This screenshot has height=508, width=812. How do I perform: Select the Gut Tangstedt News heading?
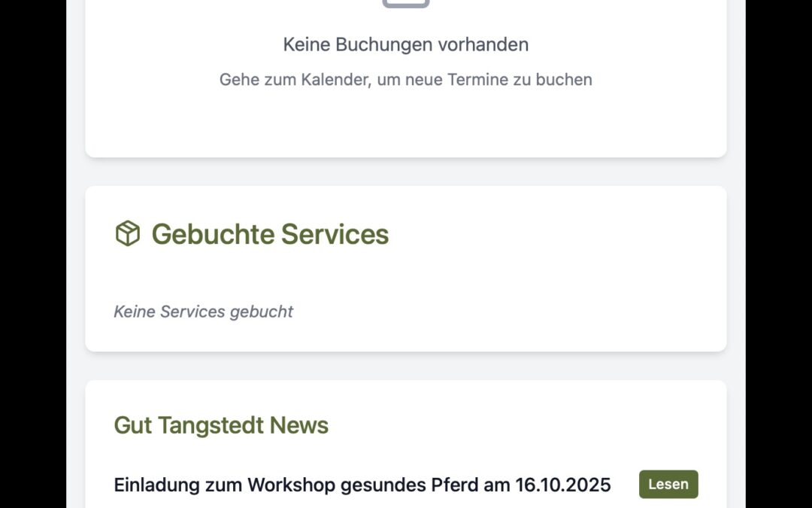click(x=220, y=425)
